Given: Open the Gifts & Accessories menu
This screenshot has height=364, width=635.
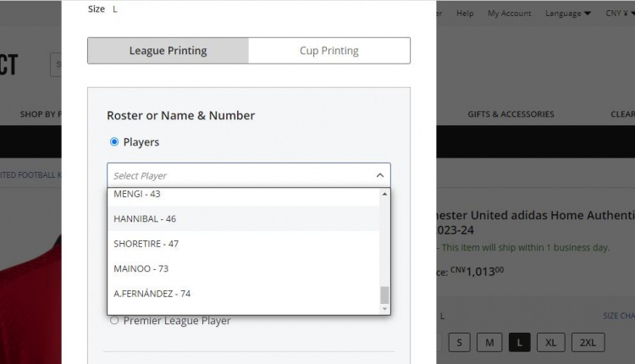Looking at the screenshot, I should [511, 114].
